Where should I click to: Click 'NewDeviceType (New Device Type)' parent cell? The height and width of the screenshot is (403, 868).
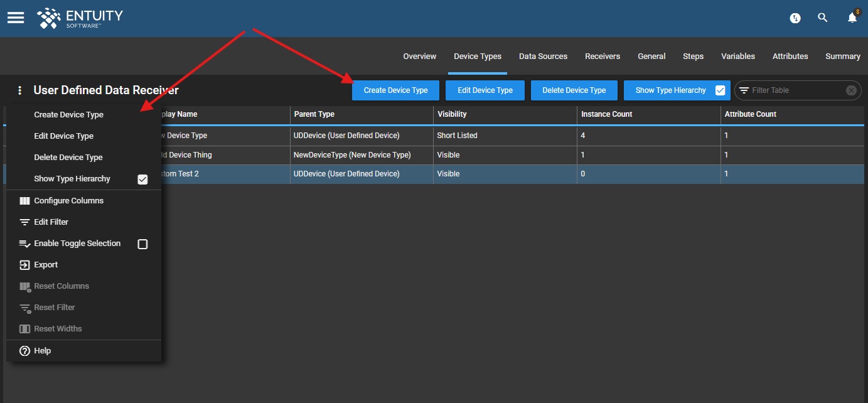362,155
